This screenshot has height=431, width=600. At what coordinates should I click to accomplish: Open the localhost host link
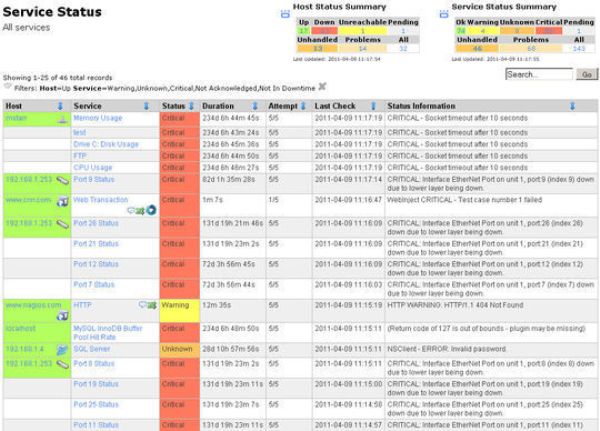tap(21, 328)
